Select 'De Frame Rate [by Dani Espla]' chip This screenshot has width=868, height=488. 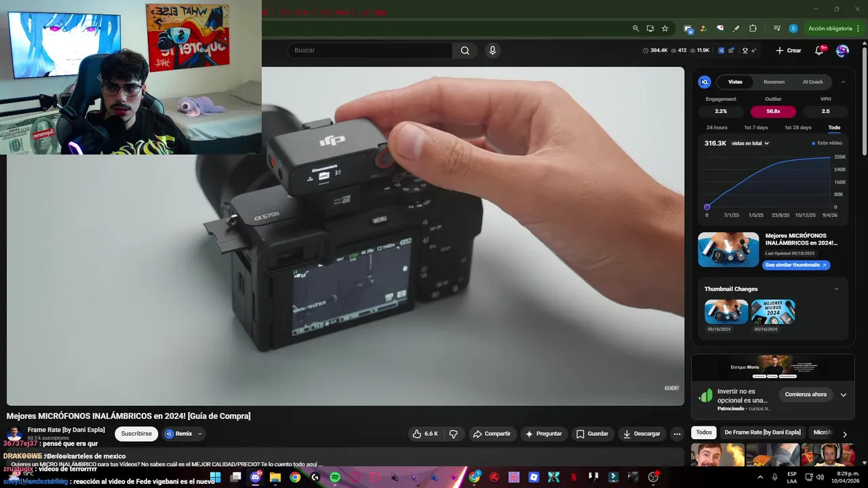tap(762, 432)
